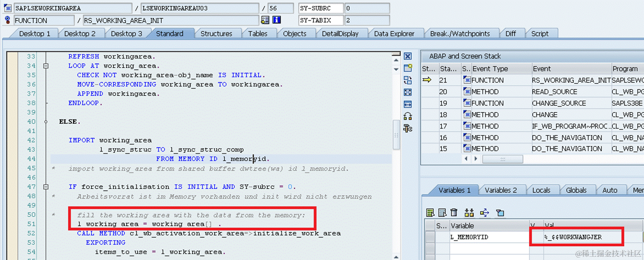Click the double down-arrow boxes icon
644x260 pixels.
(469, 213)
